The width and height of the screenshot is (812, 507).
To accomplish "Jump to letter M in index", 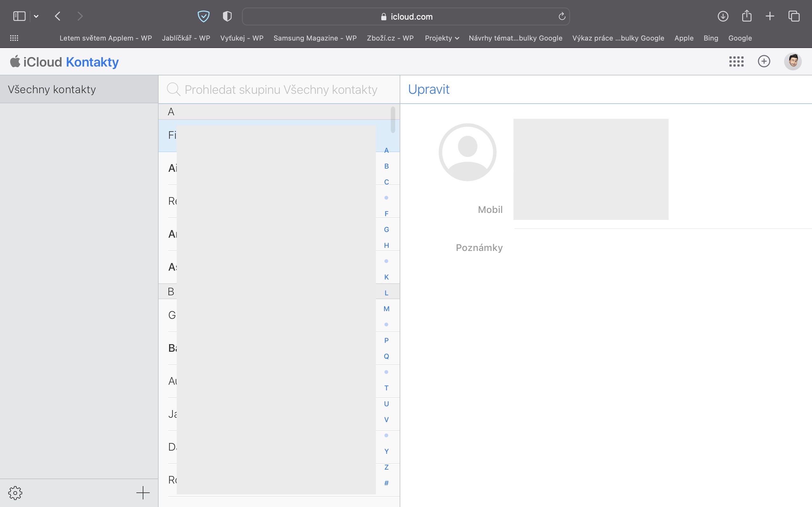I will click(x=386, y=309).
